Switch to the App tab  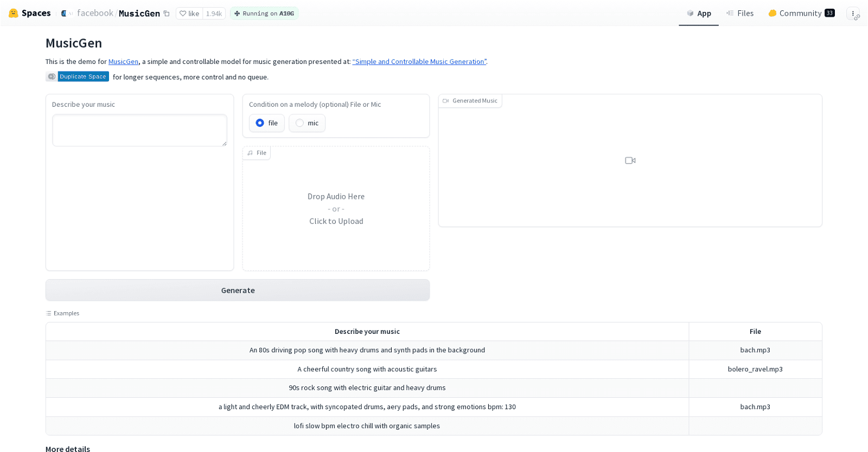click(699, 14)
